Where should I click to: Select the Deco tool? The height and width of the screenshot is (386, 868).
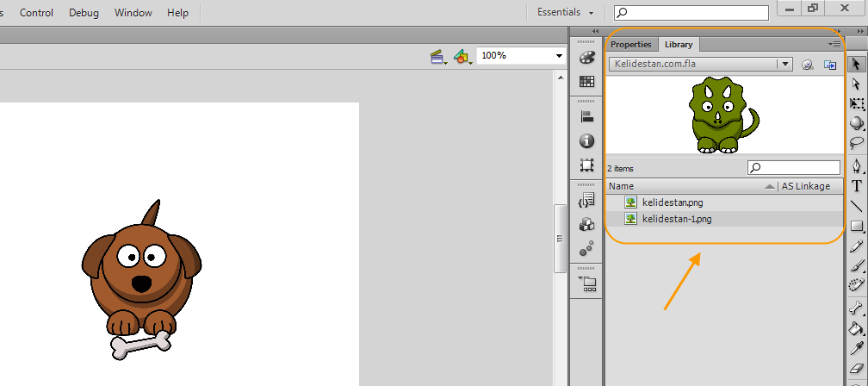pyautogui.click(x=856, y=285)
